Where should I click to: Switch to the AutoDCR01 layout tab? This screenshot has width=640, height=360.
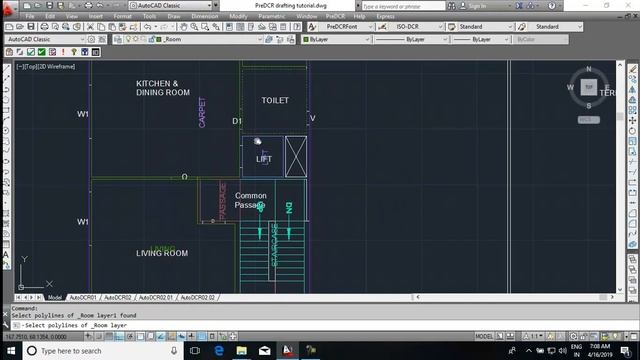point(83,298)
